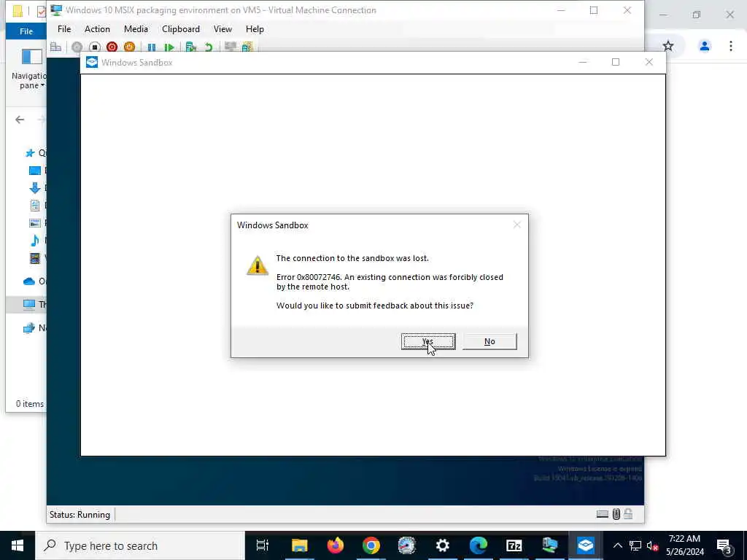Open File Explorer from taskbar
This screenshot has height=560, width=747.
(299, 545)
